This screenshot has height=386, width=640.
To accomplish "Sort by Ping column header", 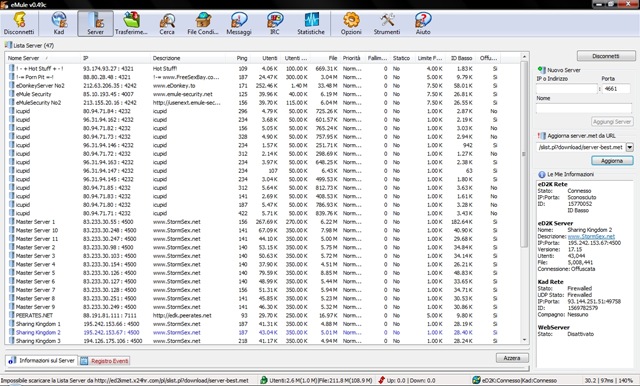I will (238, 58).
